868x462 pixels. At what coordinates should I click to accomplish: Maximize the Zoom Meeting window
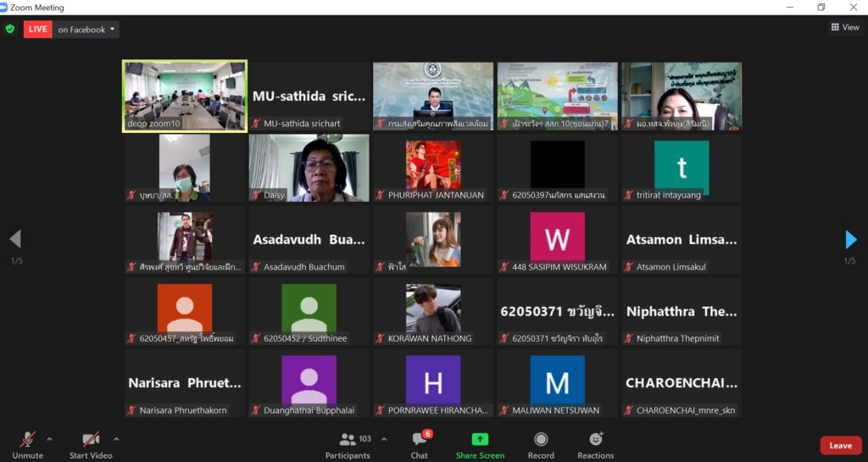click(x=821, y=8)
